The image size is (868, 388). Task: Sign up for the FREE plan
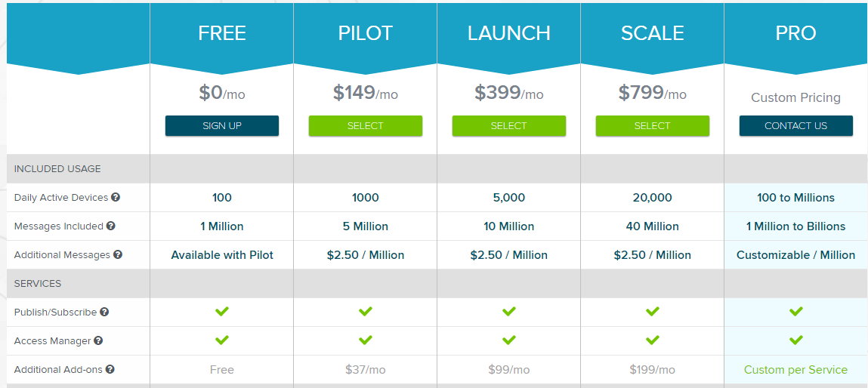point(222,125)
